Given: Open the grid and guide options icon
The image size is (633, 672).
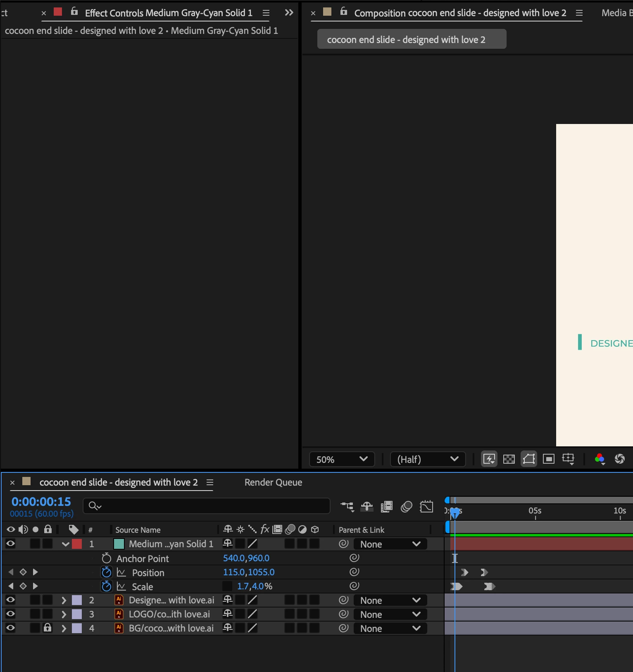Looking at the screenshot, I should click(x=569, y=459).
